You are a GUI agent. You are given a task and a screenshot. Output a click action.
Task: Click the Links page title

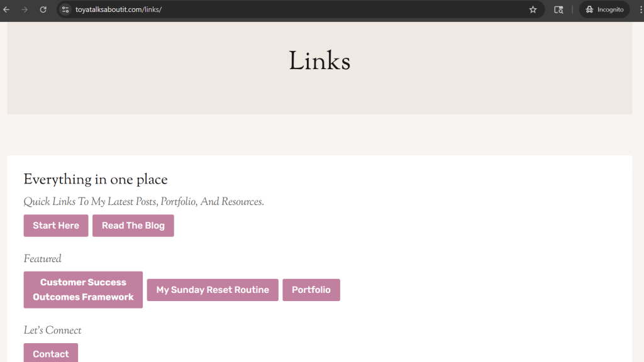(x=319, y=62)
